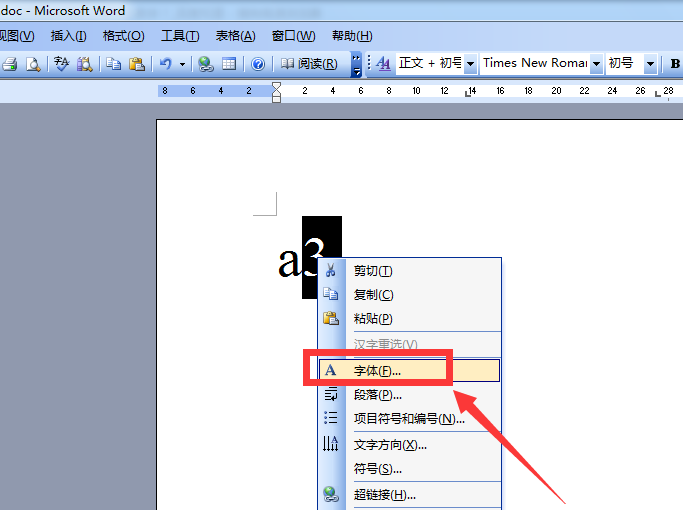Screen dimensions: 683x510
Task: Click the Times New Roman font box
Action: (535, 63)
